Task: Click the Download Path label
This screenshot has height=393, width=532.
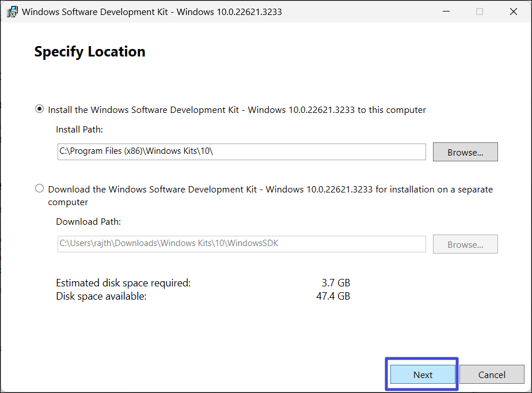Action: 89,221
